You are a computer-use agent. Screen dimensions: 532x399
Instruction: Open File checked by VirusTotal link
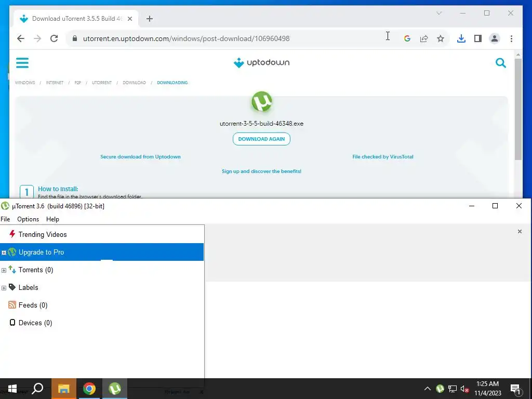(x=383, y=157)
